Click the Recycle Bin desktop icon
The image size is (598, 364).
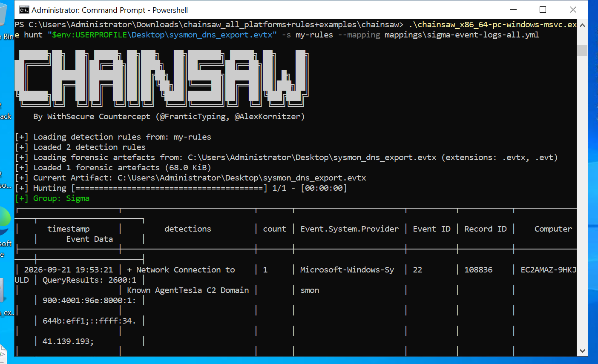pyautogui.click(x=7, y=21)
